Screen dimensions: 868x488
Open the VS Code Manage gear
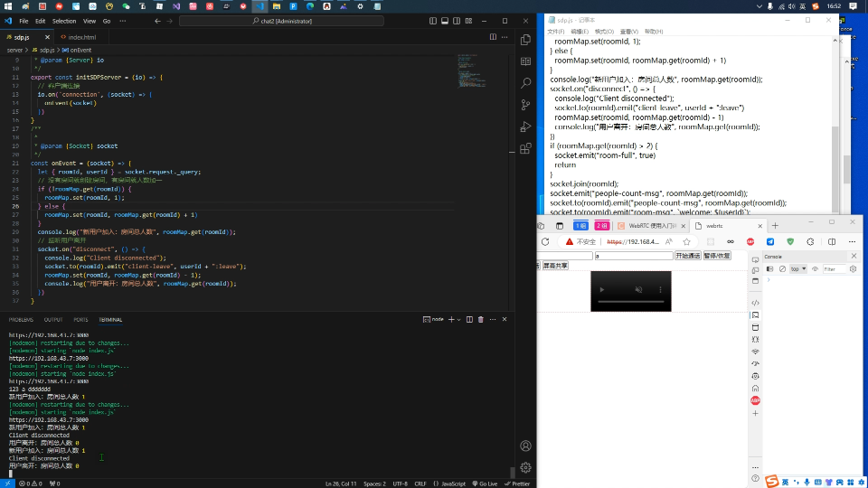pyautogui.click(x=526, y=467)
